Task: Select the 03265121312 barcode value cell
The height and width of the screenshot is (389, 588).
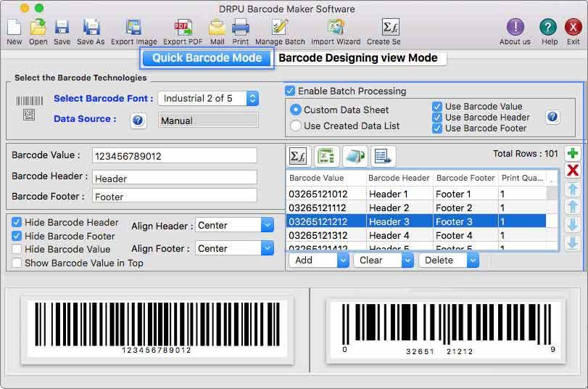Action: tap(326, 235)
